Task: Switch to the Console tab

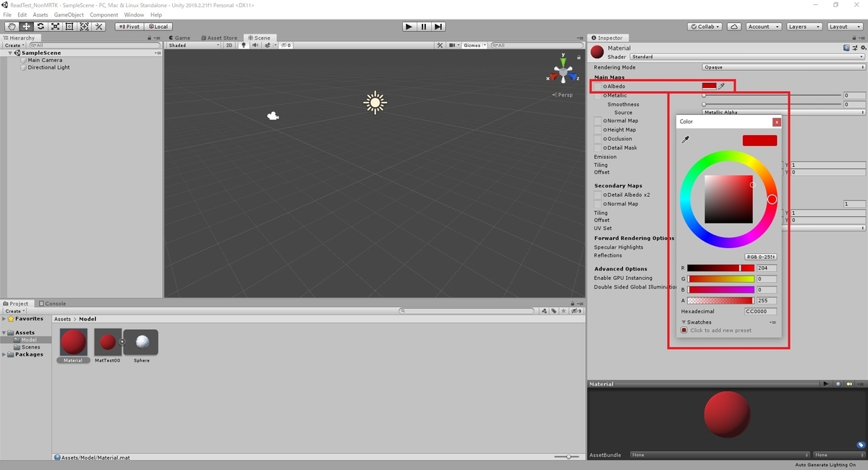Action: (x=53, y=304)
